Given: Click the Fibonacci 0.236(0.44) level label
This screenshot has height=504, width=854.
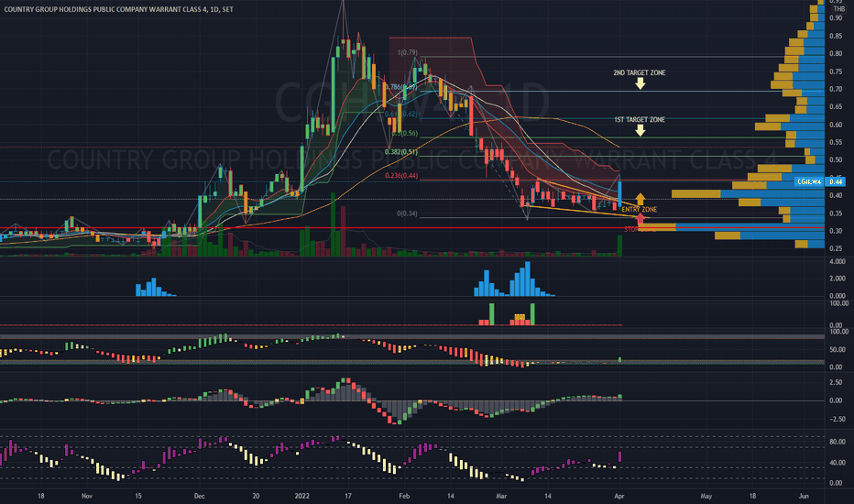Looking at the screenshot, I should (x=400, y=175).
